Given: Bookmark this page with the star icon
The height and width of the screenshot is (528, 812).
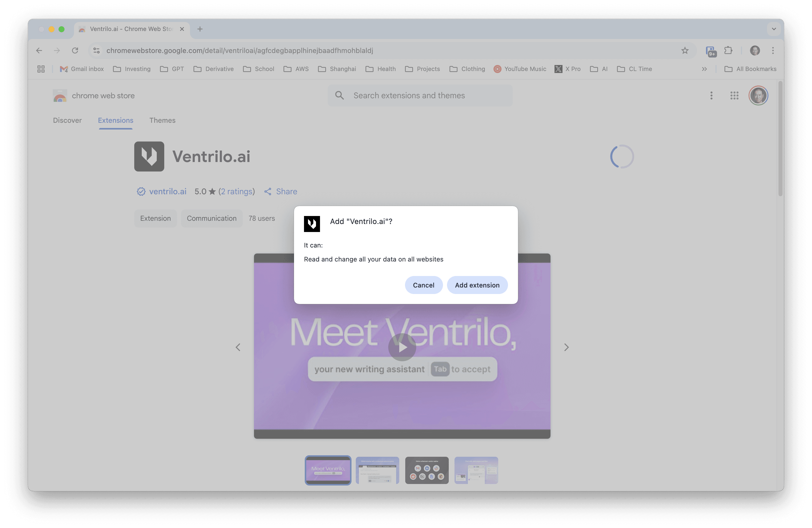Looking at the screenshot, I should point(685,50).
